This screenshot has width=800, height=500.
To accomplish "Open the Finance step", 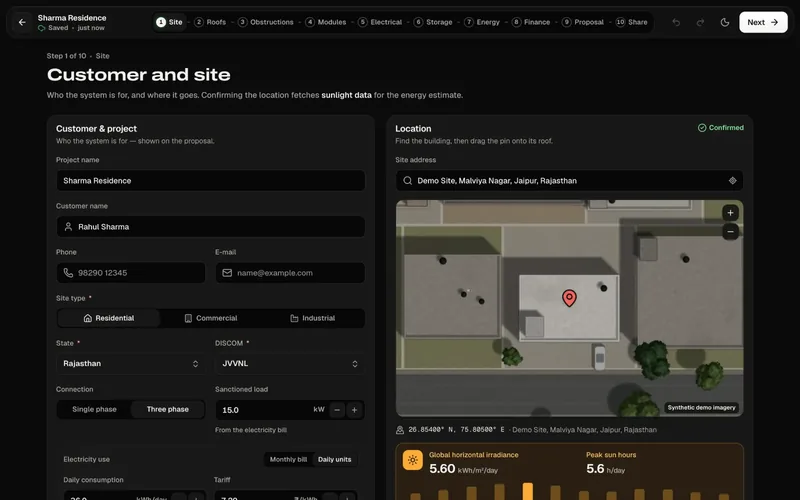I will (531, 22).
